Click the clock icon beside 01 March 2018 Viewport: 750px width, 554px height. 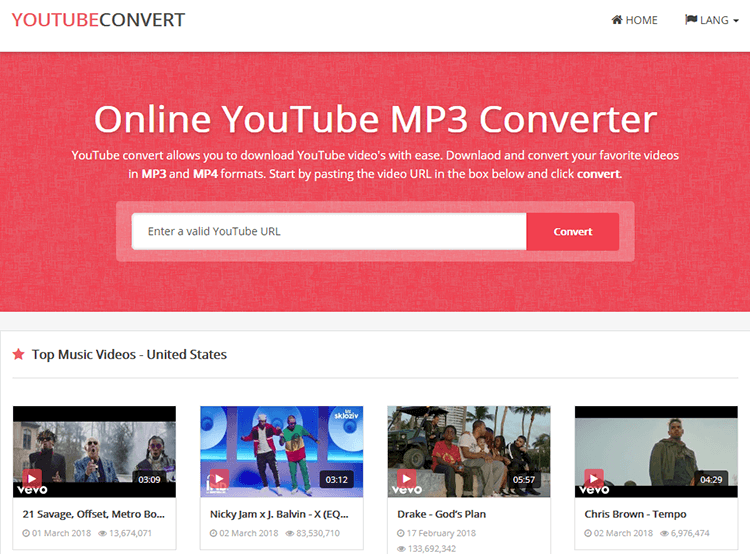[26, 533]
